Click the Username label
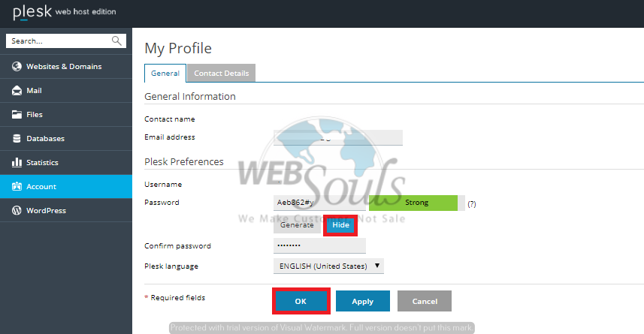This screenshot has height=334, width=644. 163,184
